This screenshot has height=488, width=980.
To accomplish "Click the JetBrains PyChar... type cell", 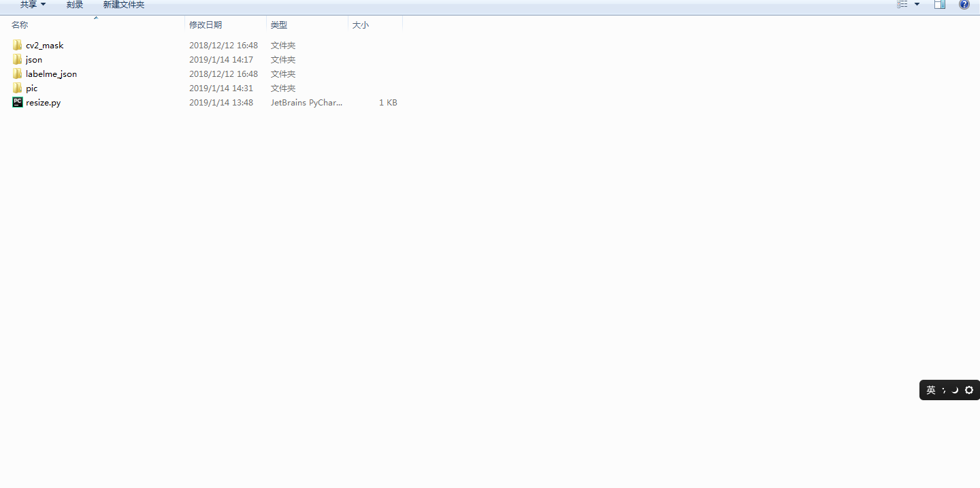I will (x=307, y=103).
